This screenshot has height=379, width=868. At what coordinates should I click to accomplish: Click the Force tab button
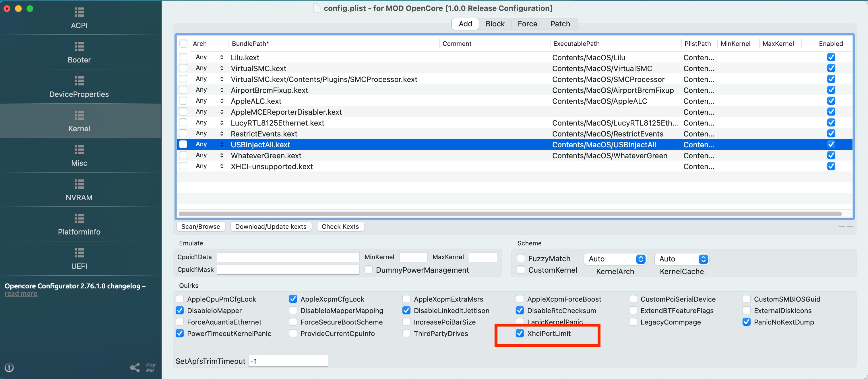click(x=526, y=23)
